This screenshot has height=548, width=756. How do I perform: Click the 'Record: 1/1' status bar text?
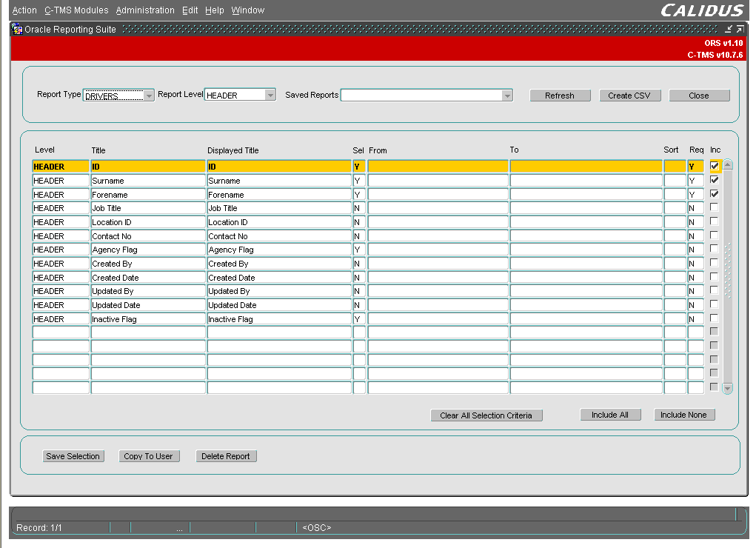(39, 528)
